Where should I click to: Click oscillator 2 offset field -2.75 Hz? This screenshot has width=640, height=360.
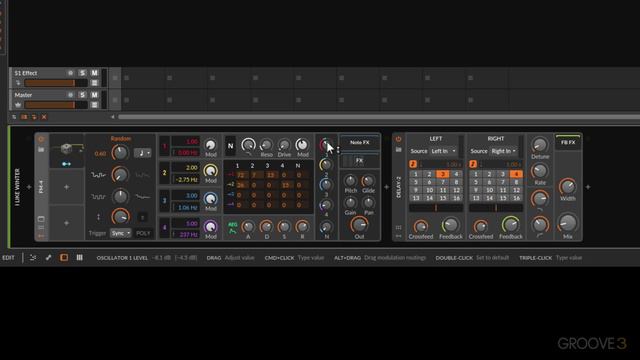tap(186, 179)
